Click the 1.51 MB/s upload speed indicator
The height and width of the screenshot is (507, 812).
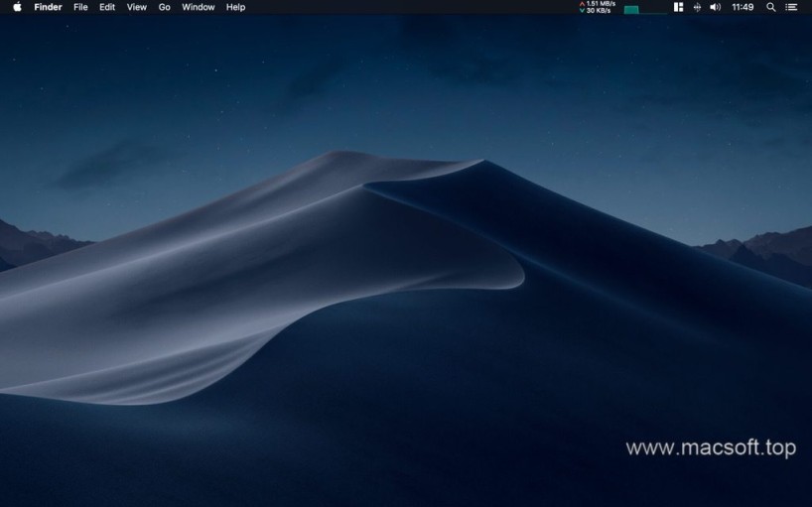pyautogui.click(x=598, y=3)
